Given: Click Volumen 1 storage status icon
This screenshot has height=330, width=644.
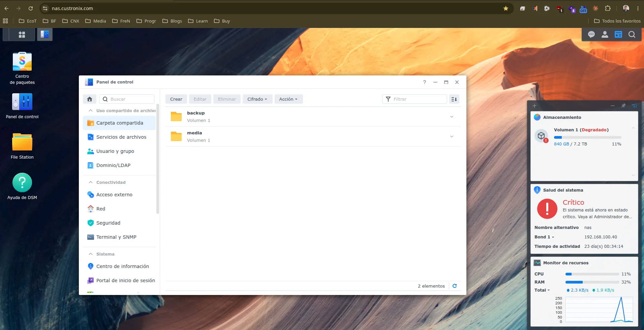Looking at the screenshot, I should pyautogui.click(x=542, y=136).
